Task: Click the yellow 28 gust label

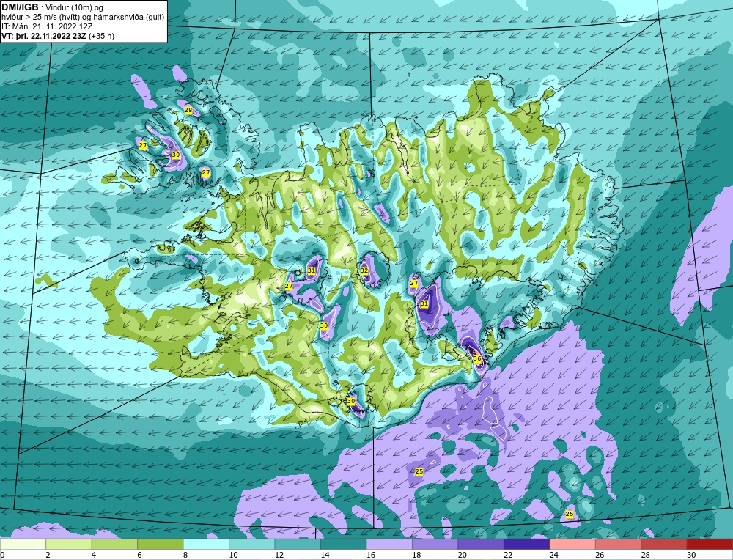Action: (188, 111)
